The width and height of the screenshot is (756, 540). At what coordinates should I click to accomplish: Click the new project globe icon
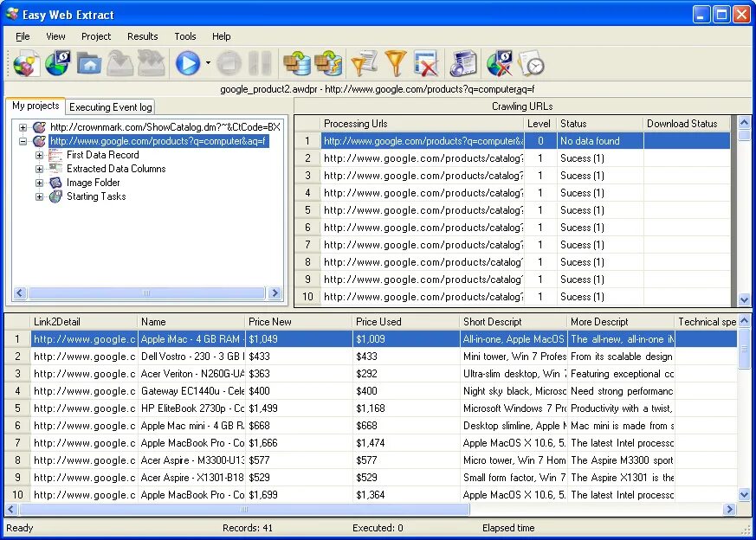coord(26,63)
